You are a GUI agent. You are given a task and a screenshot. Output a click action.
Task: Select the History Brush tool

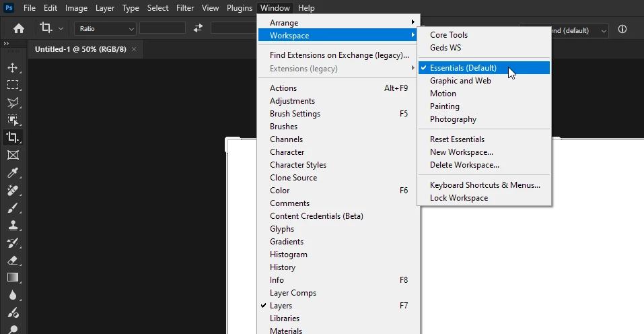[13, 243]
